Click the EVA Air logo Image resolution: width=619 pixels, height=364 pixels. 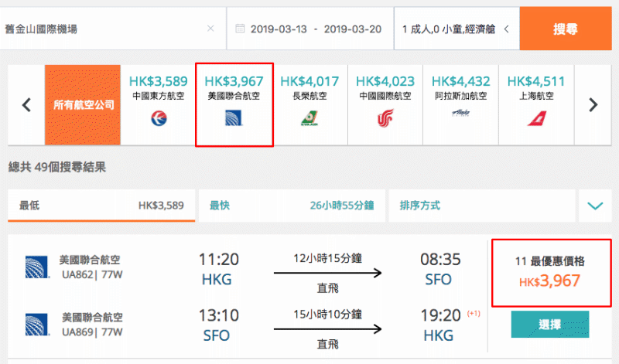(309, 118)
